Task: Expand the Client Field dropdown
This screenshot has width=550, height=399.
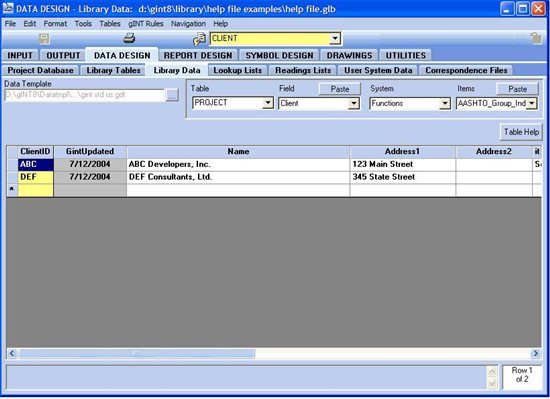Action: [x=354, y=103]
